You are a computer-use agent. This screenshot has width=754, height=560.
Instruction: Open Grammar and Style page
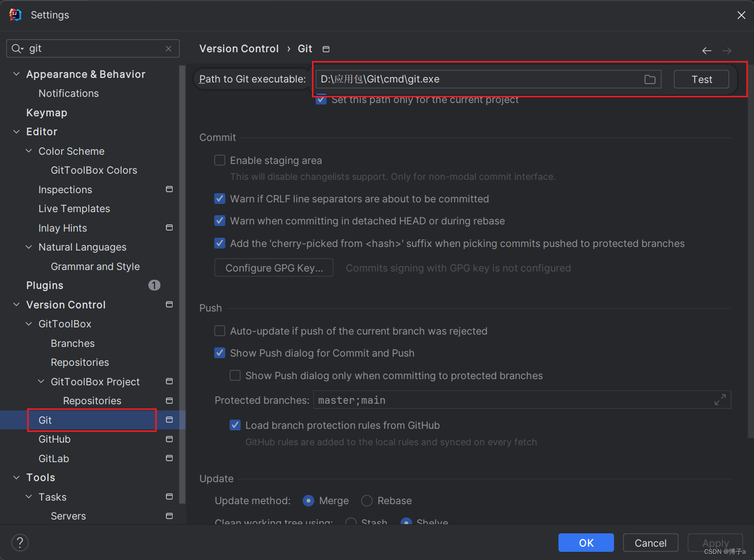click(x=95, y=266)
